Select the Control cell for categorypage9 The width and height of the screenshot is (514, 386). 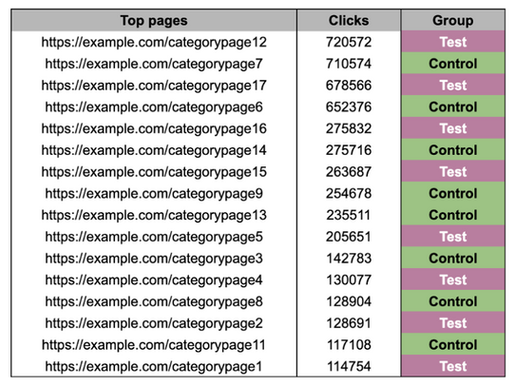pos(453,194)
